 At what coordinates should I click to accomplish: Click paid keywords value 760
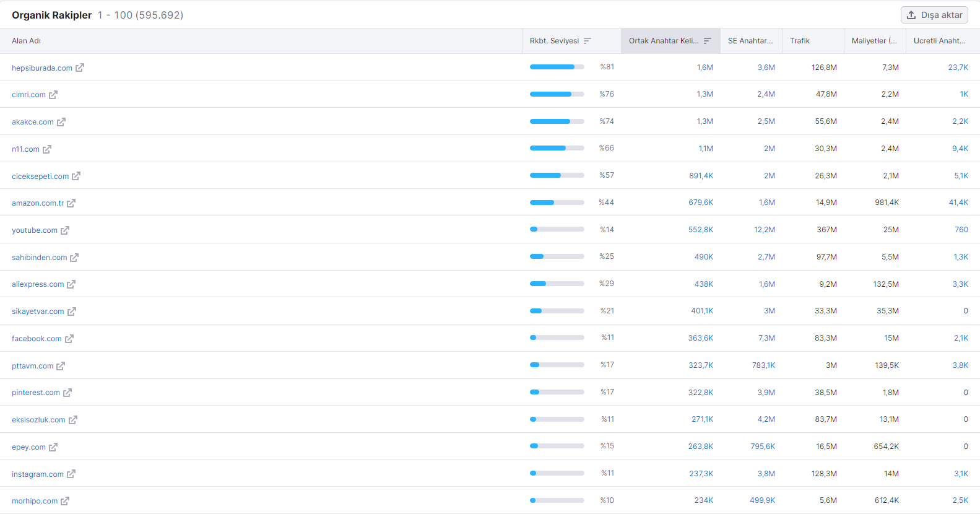[x=961, y=230]
